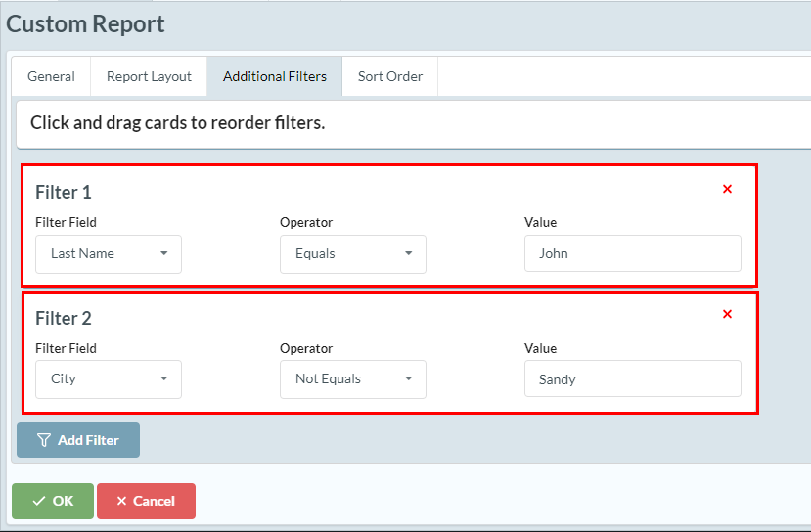The height and width of the screenshot is (532, 811).
Task: Click the Value field containing Sandy
Action: pyautogui.click(x=633, y=379)
